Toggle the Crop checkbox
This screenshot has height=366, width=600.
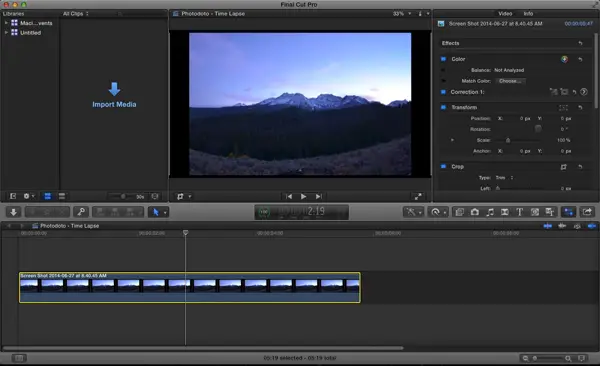(443, 167)
